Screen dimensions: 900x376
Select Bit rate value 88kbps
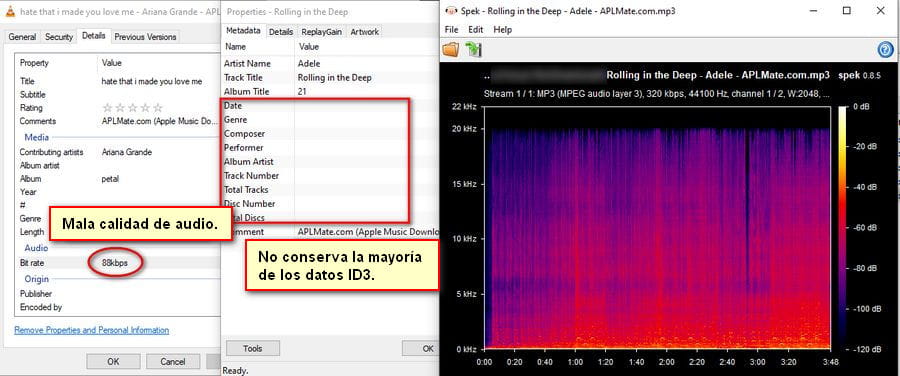coord(115,263)
